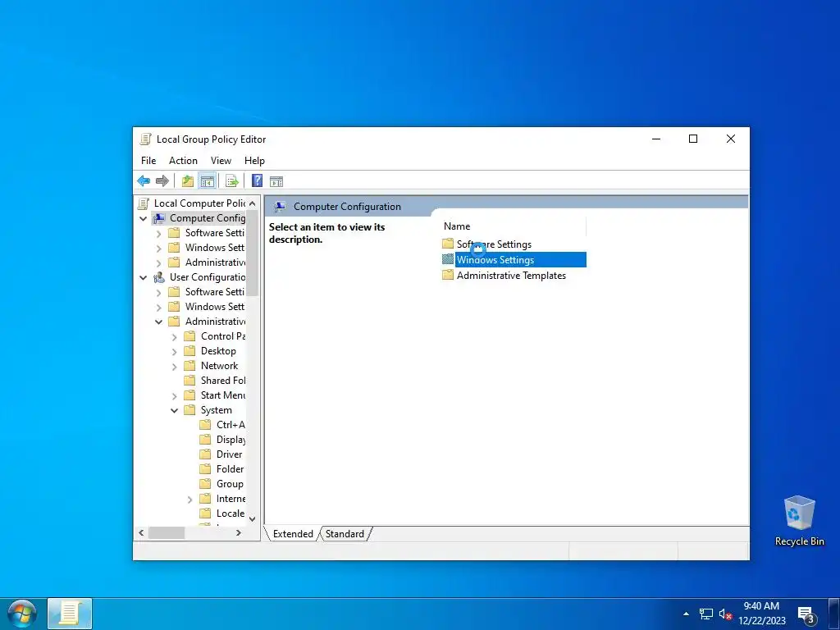Click the Group Policy Editor taskbar button
840x630 pixels.
(70, 614)
